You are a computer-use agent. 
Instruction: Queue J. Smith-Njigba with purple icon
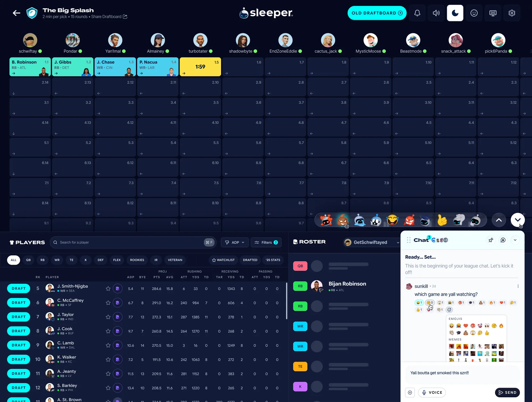point(118,289)
